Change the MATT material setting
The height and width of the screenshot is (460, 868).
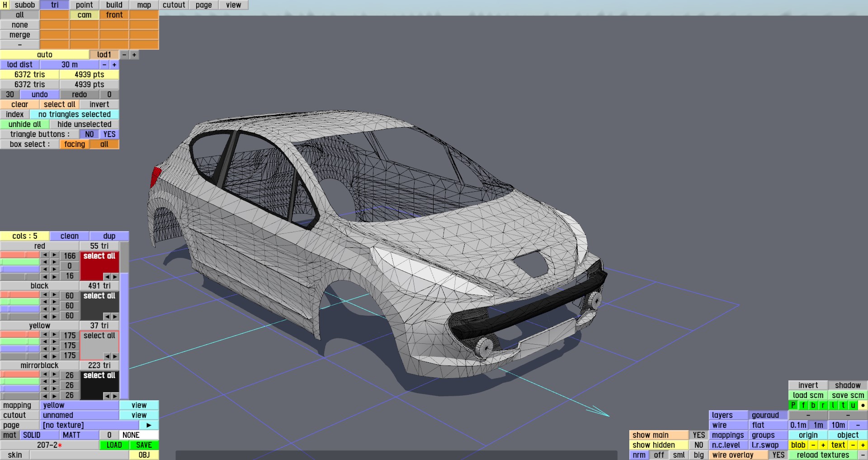(x=80, y=435)
